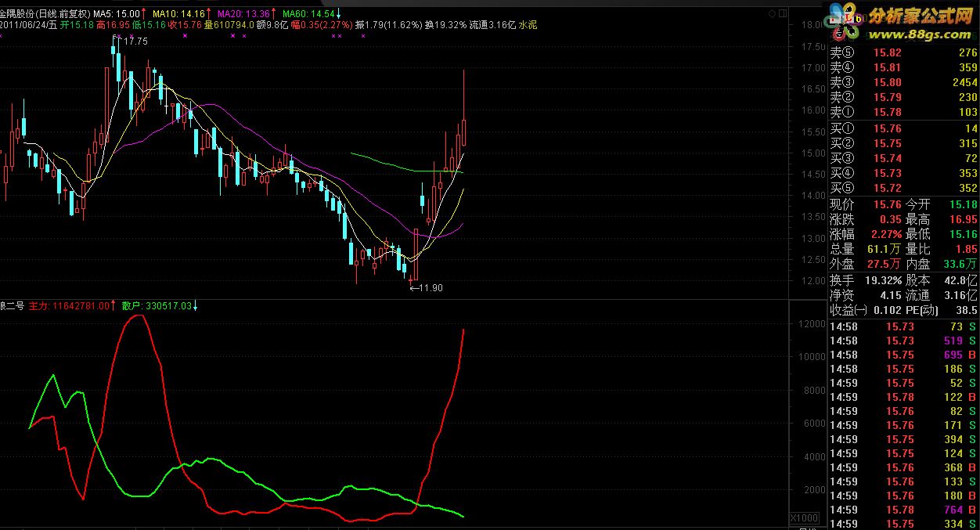Select the 买② row at 15.75

[904, 143]
